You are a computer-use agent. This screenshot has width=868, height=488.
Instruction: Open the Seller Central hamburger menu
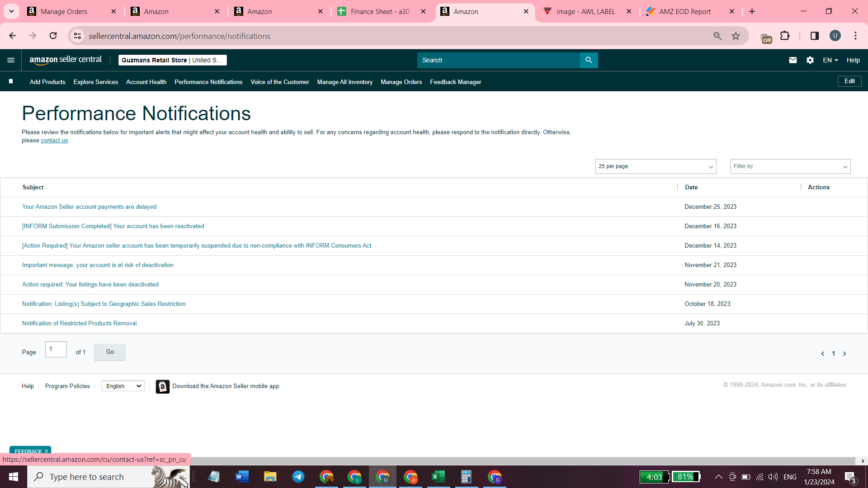point(11,60)
